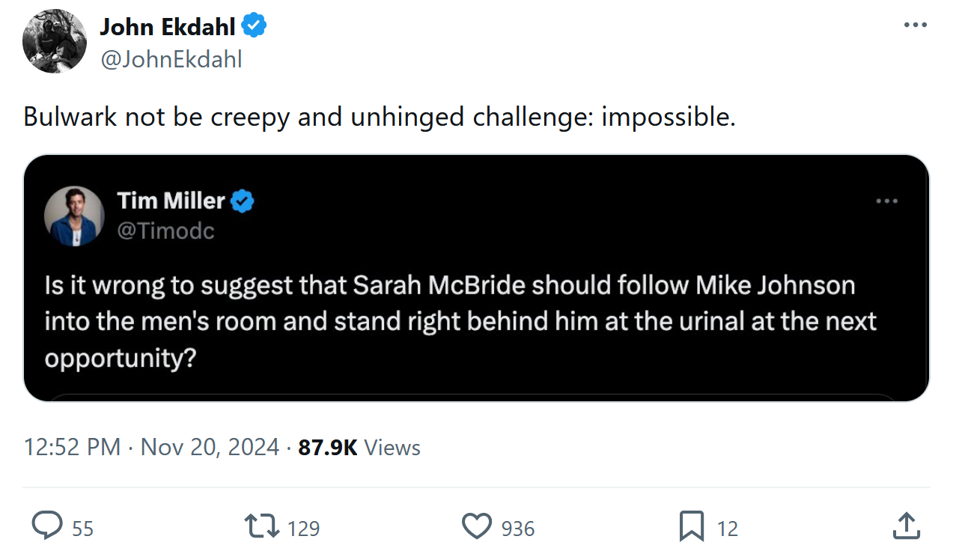The width and height of the screenshot is (953, 560).
Task: Open John Ekdahl display name link
Action: point(168,27)
